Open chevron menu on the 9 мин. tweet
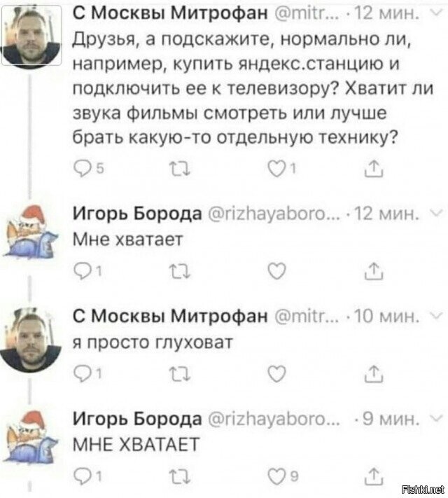448x498 pixels. (x=435, y=420)
